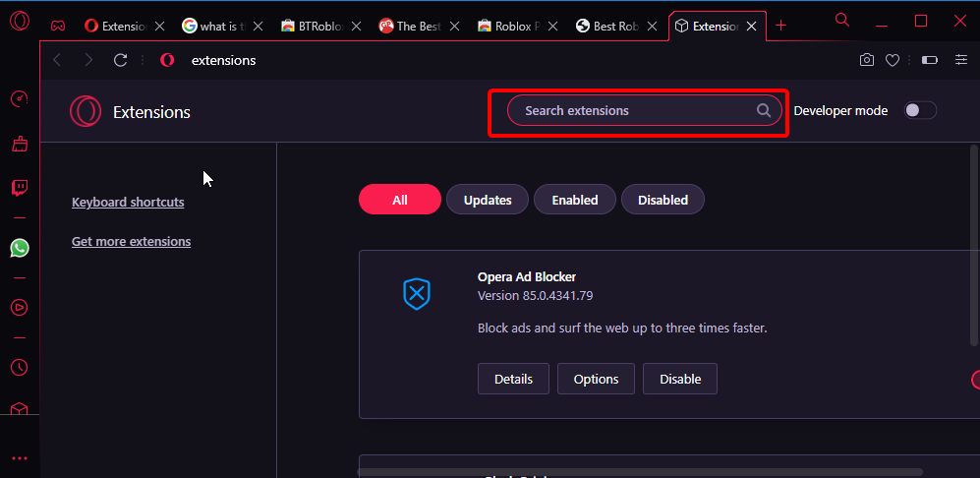
Task: Open WhatsApp messenger in sidebar
Action: click(x=20, y=249)
